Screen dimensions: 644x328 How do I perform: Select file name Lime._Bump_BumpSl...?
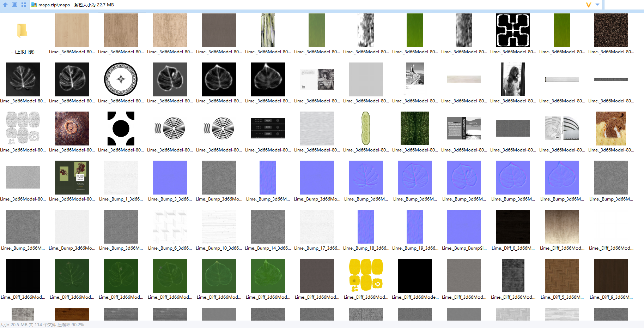coord(464,248)
